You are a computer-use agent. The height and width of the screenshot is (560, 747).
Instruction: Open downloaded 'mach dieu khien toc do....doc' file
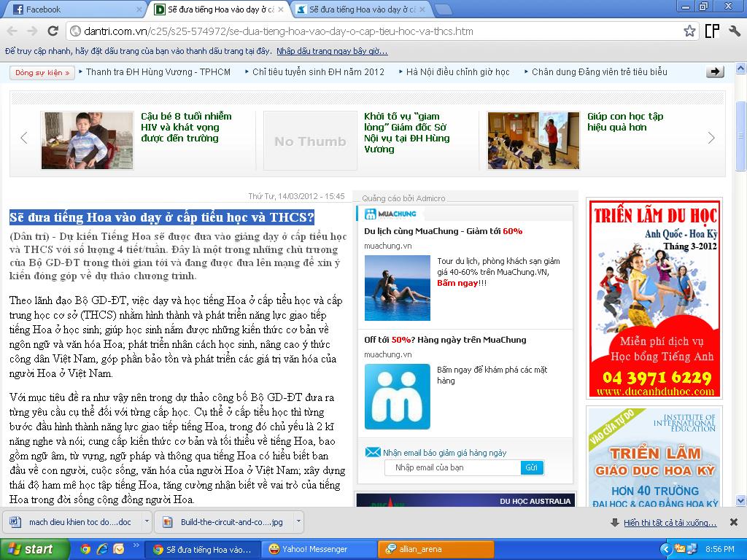click(72, 522)
